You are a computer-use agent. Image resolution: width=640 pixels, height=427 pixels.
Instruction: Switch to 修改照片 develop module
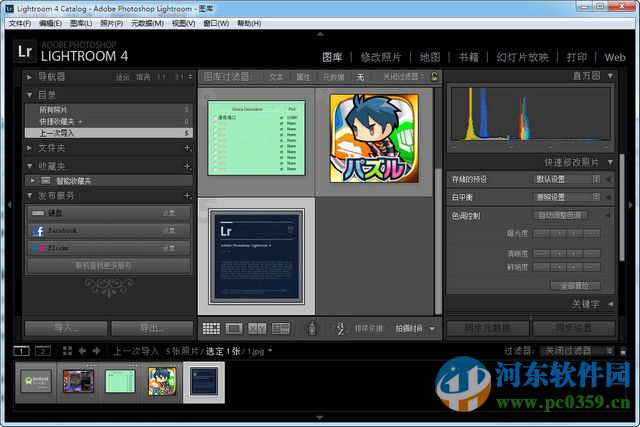point(381,57)
